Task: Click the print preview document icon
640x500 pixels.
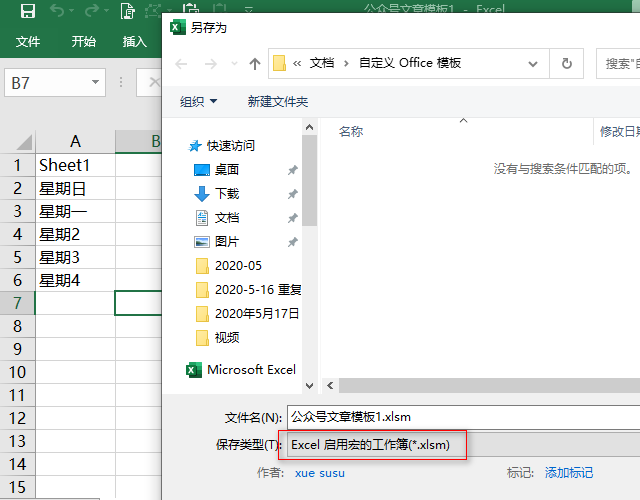Action: pyautogui.click(x=128, y=11)
